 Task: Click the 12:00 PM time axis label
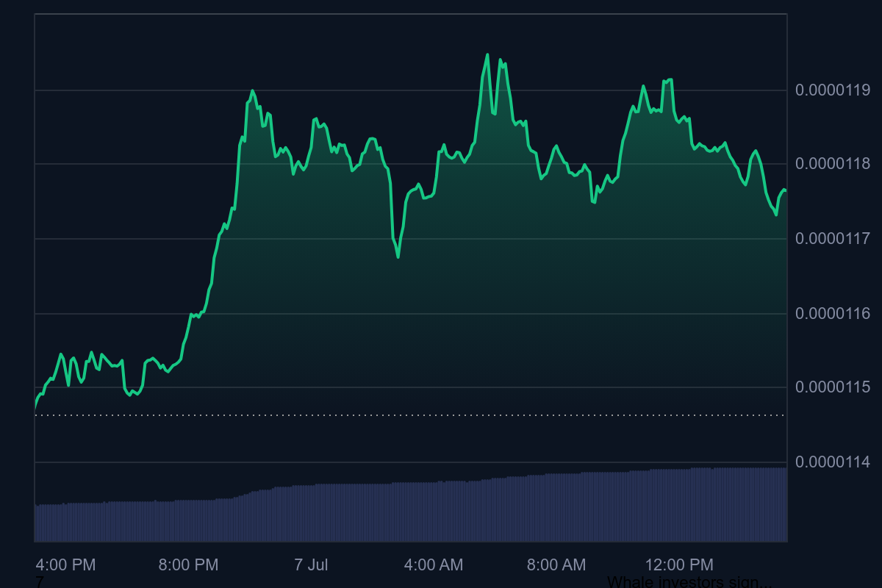[x=679, y=565]
